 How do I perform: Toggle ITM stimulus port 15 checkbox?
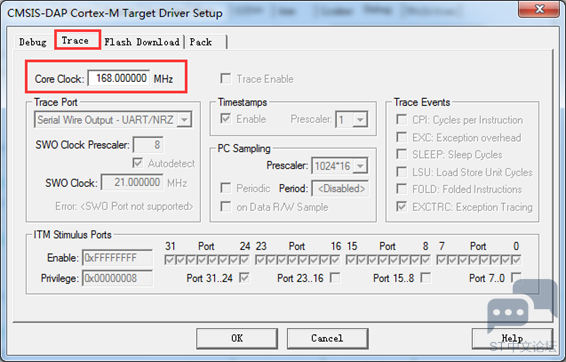pos(351,259)
